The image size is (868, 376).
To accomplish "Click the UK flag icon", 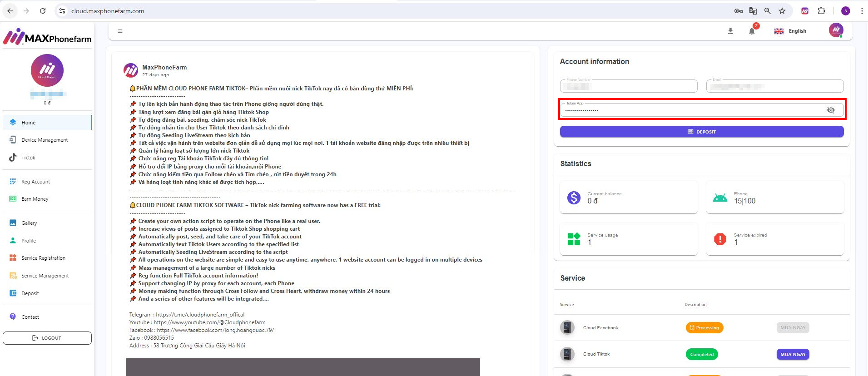I will pyautogui.click(x=779, y=31).
